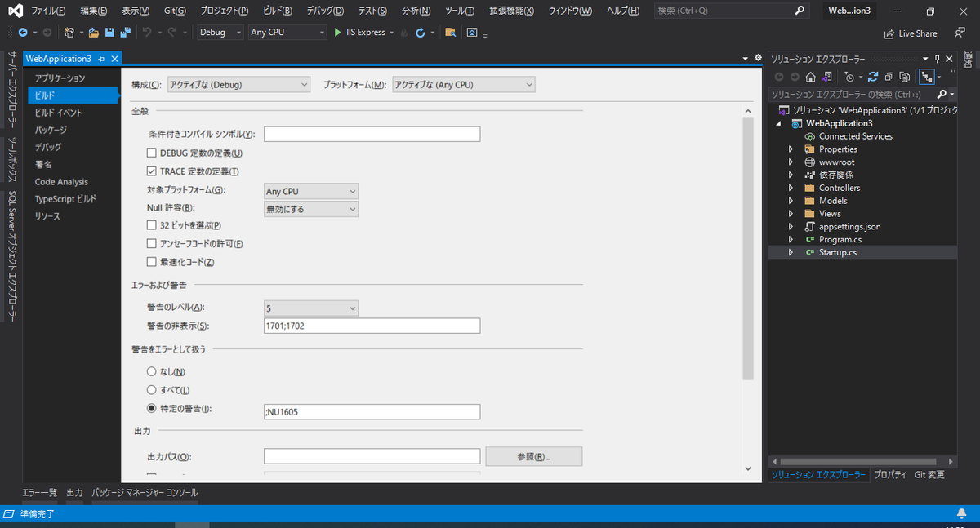Image resolution: width=980 pixels, height=528 pixels.
Task: Select the 特定の警告 radio button
Action: tap(151, 408)
